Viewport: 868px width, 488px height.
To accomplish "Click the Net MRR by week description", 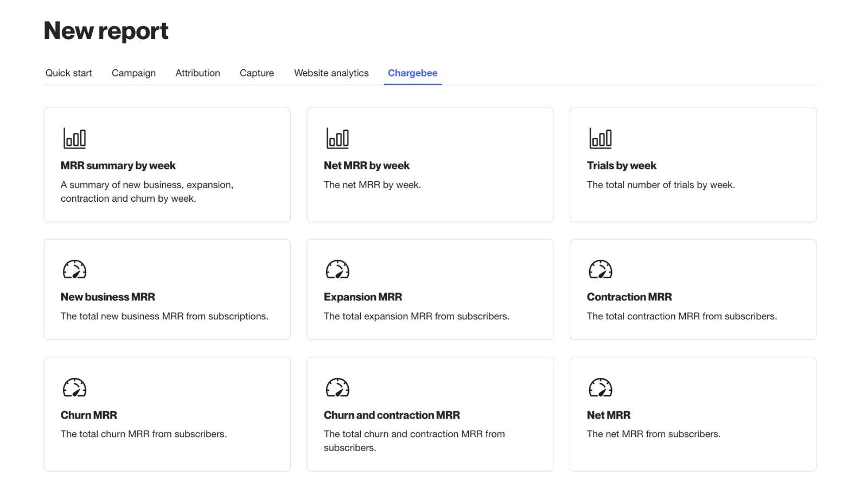I will click(372, 185).
